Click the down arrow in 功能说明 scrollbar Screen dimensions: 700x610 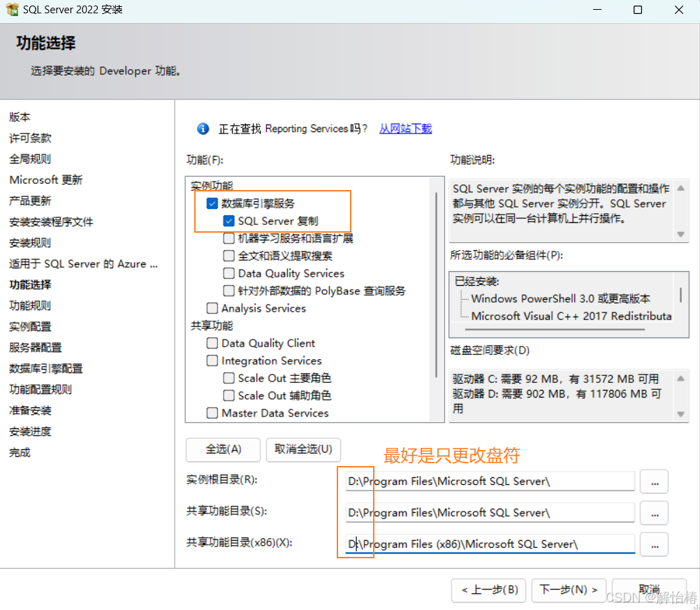pos(681,234)
